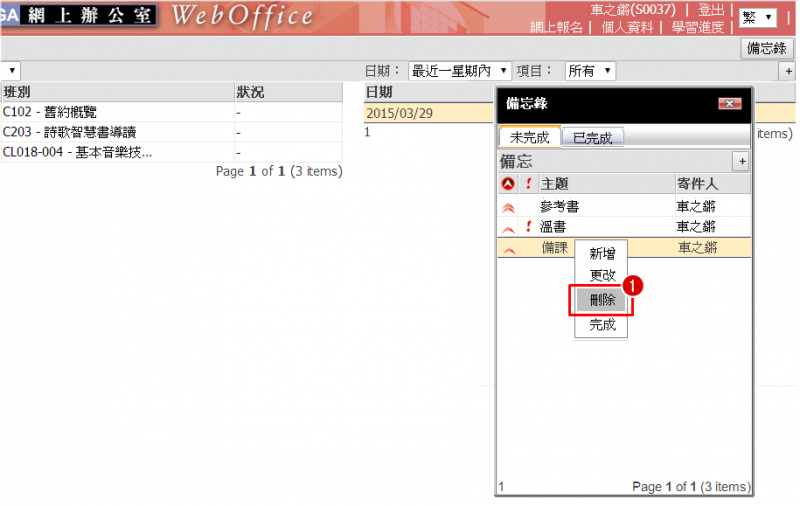This screenshot has height=506, width=800.
Task: Open the 備忘錄 button in the toolbar
Action: coord(766,48)
